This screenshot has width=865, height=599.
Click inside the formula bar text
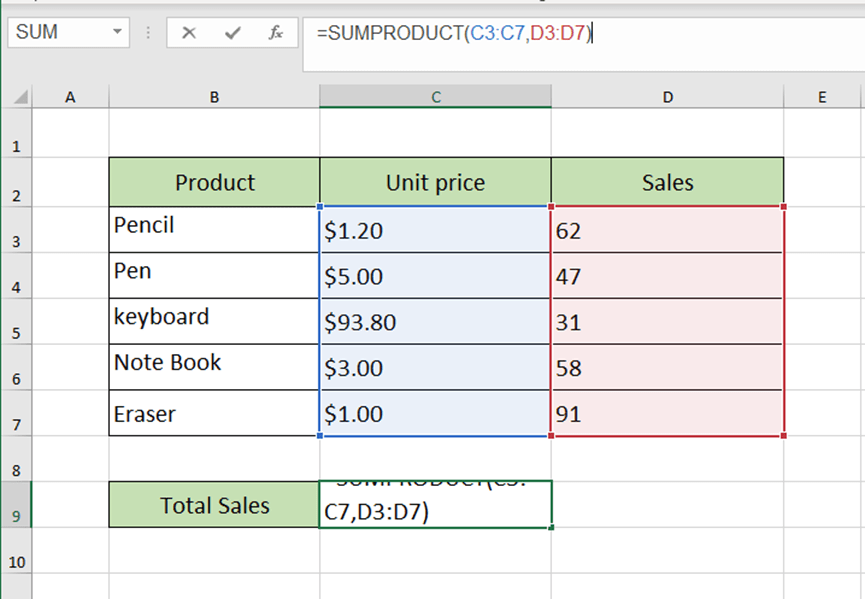coord(453,33)
